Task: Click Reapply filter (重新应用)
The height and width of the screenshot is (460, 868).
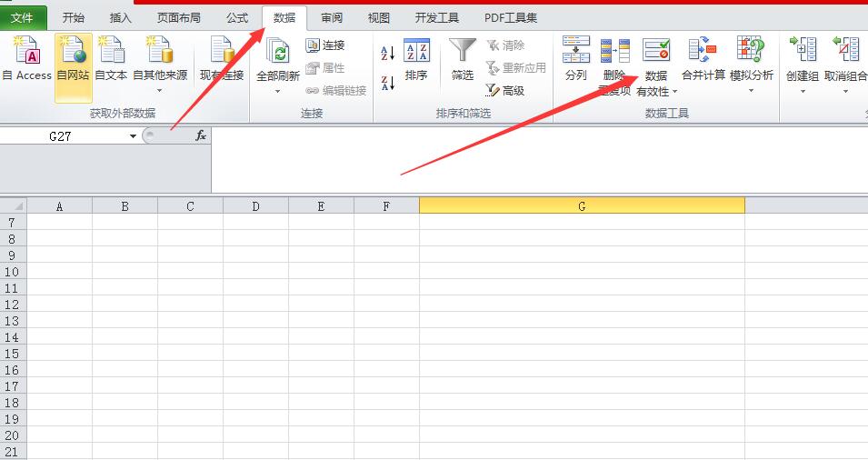Action: point(516,67)
